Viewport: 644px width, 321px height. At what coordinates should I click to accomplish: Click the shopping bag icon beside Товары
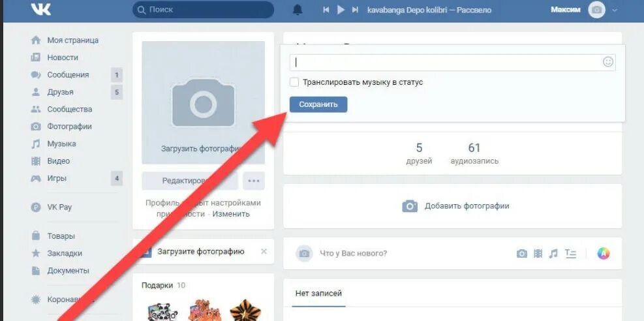[x=36, y=236]
